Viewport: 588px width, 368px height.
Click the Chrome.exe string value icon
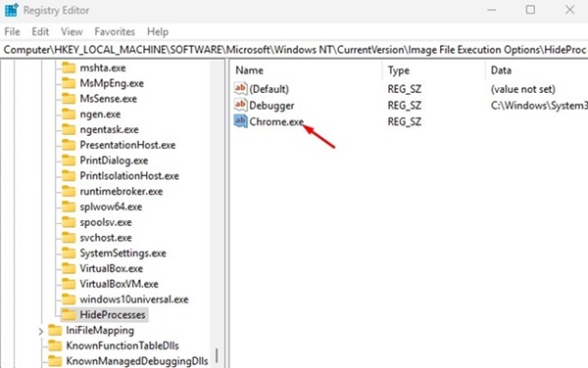click(240, 121)
